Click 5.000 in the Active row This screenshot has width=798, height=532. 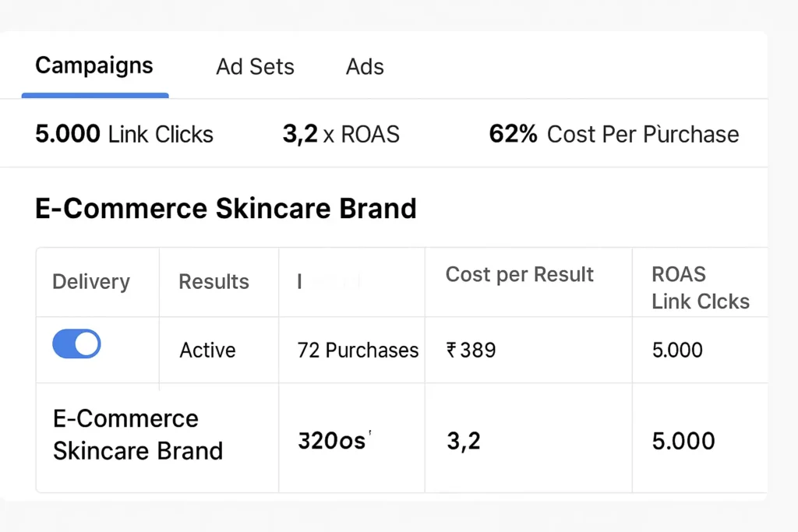[677, 351]
